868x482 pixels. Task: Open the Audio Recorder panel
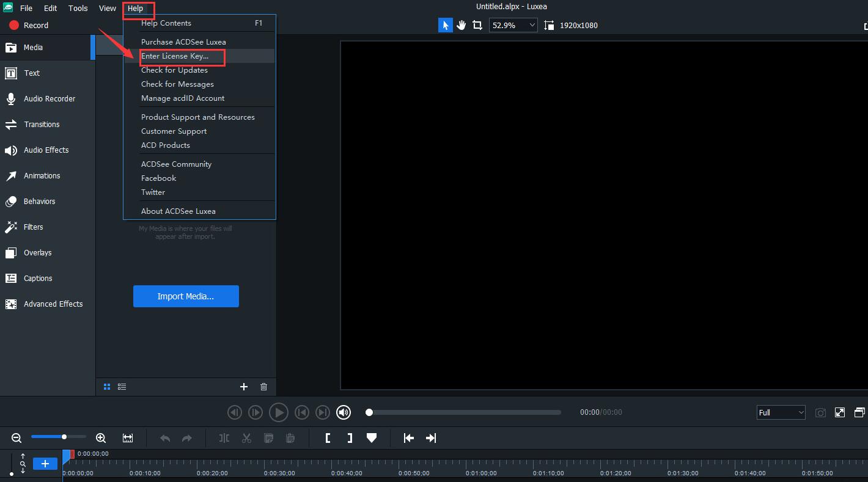click(48, 98)
